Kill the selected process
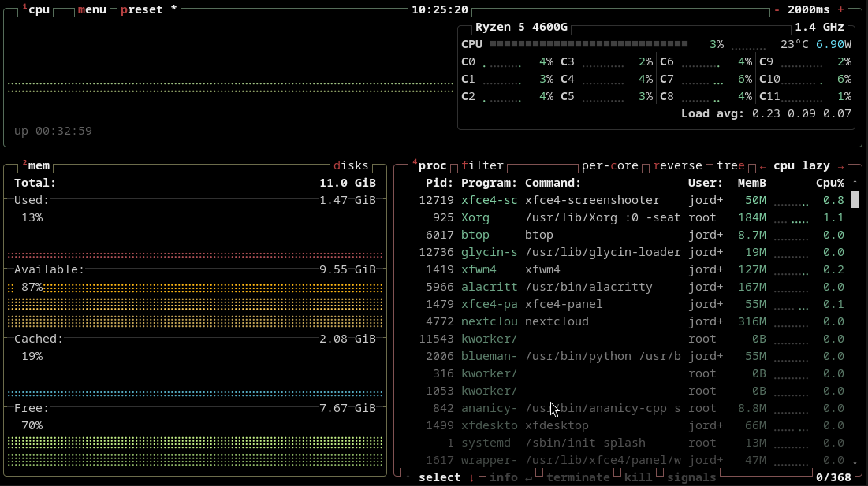The height and width of the screenshot is (486, 868). [x=639, y=477]
